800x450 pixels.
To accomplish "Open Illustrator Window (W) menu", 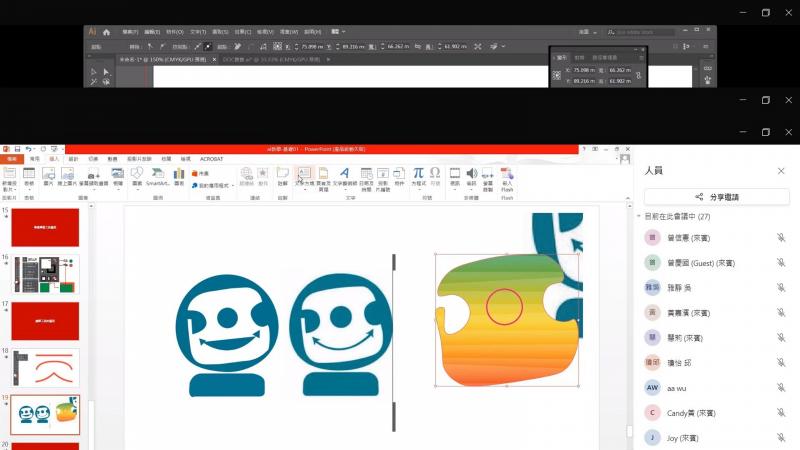I will (288, 32).
